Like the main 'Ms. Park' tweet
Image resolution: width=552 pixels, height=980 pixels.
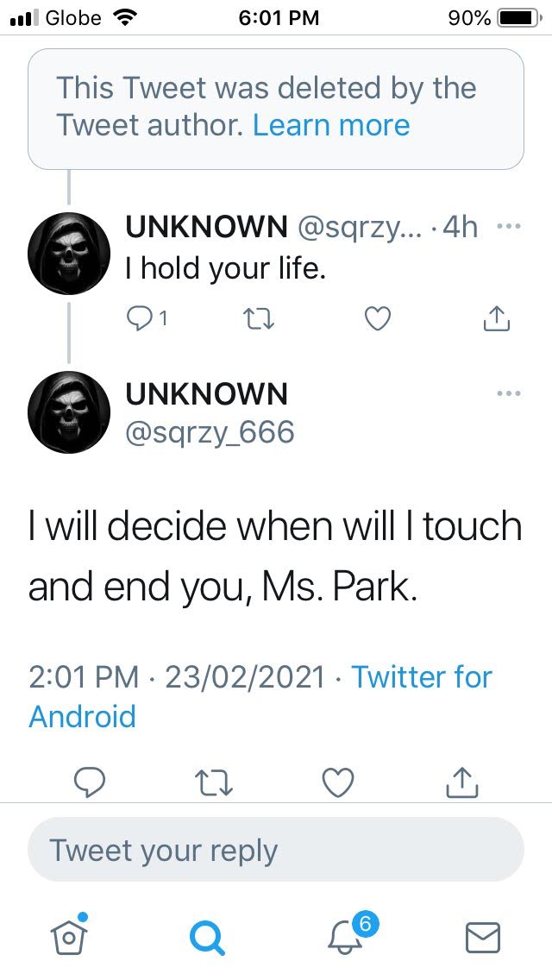(x=337, y=781)
